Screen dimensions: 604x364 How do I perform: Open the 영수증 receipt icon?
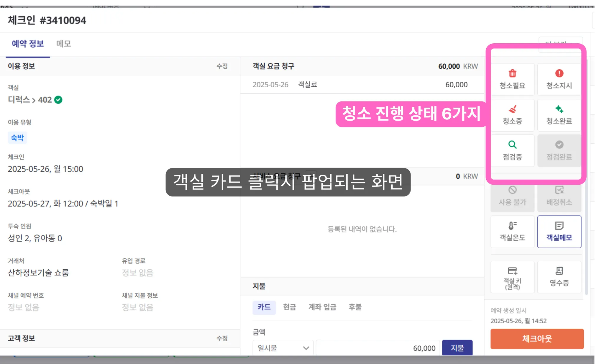tap(559, 277)
